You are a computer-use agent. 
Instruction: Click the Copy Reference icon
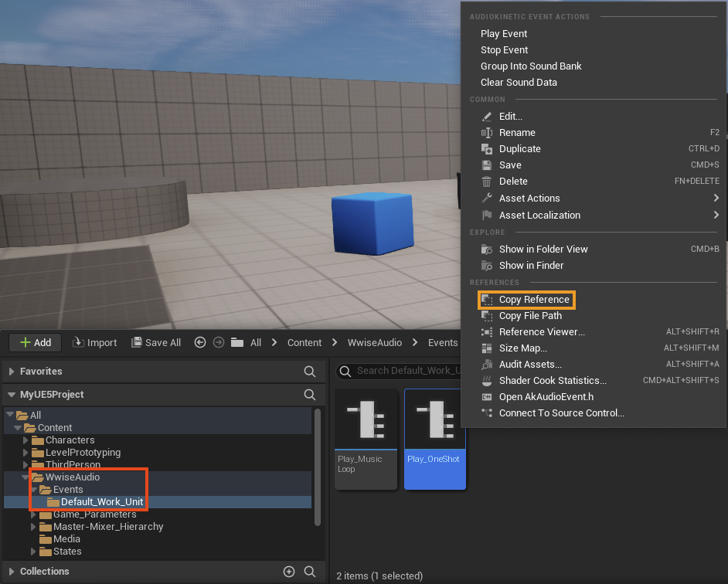[487, 300]
